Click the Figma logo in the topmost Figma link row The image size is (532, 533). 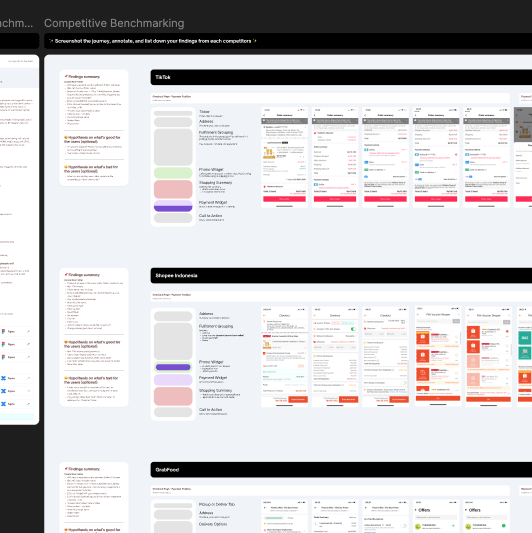click(3, 331)
